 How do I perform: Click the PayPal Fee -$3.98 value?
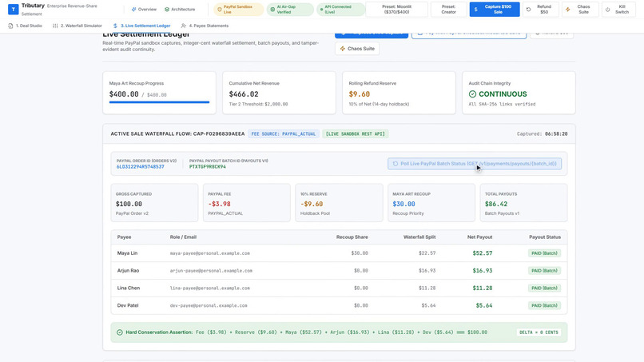[219, 204]
